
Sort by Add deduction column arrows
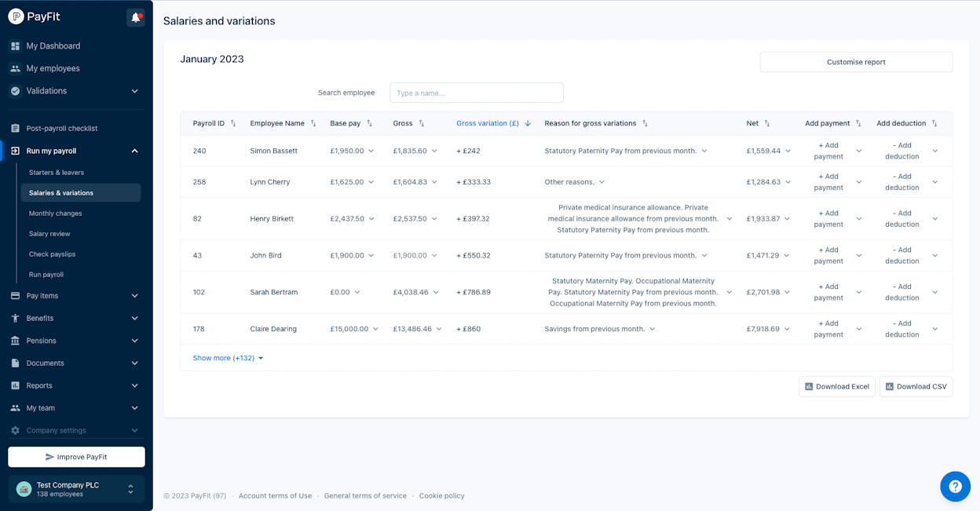[934, 123]
